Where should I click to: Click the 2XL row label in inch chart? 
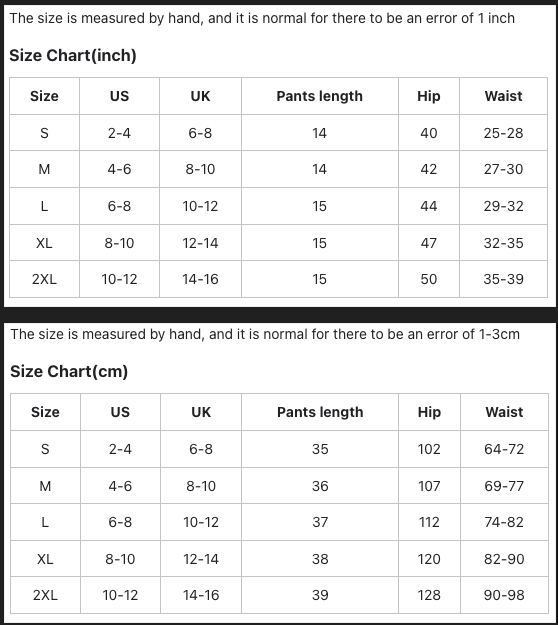(x=44, y=279)
